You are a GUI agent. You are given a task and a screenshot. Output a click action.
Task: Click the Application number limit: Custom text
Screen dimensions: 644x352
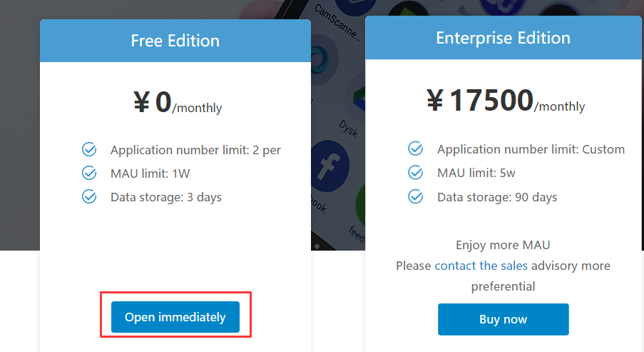531,149
